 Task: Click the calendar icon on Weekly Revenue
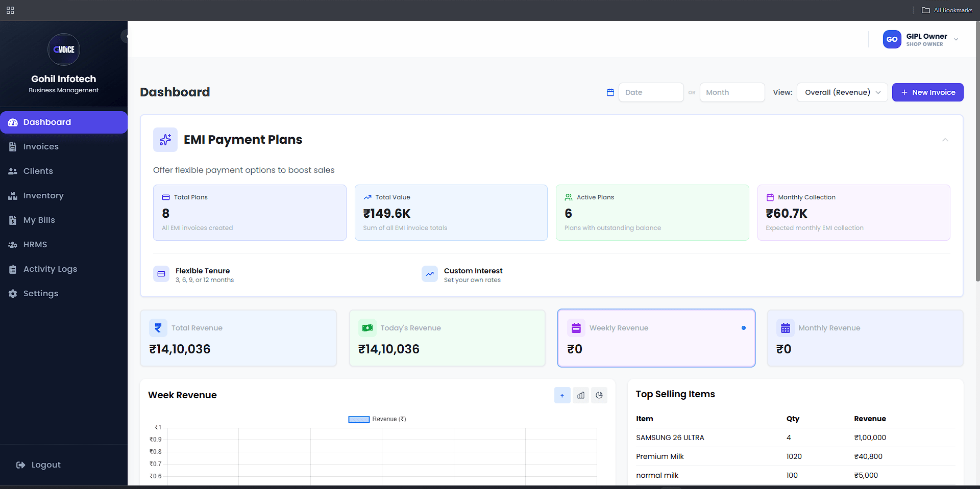tap(576, 328)
